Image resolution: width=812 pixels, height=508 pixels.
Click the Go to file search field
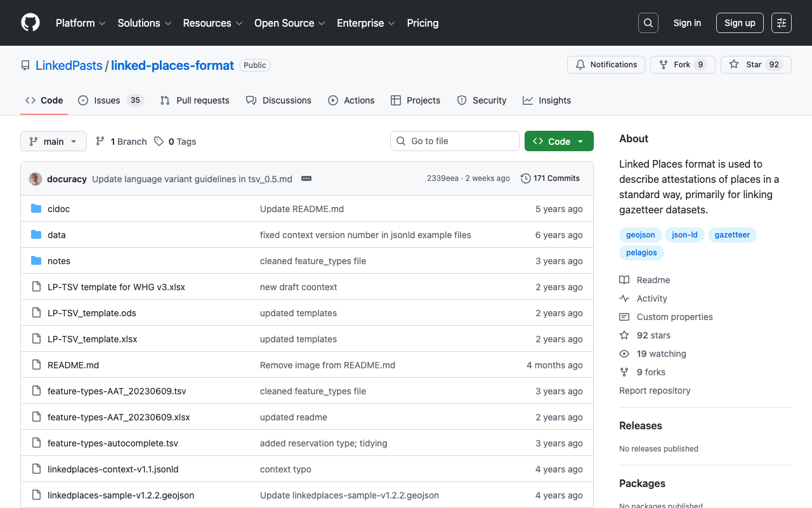point(462,141)
